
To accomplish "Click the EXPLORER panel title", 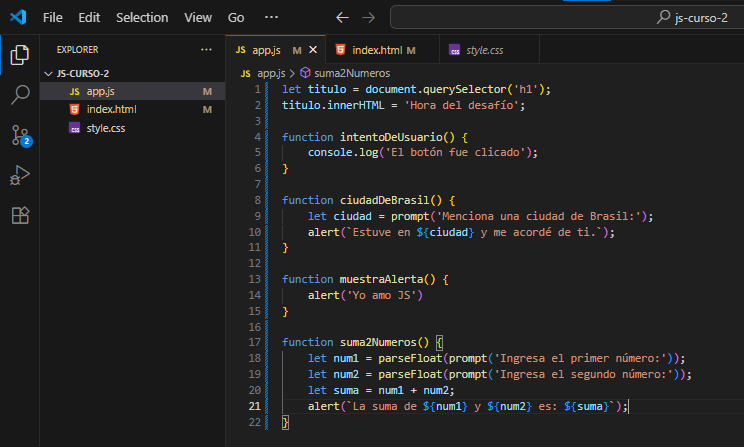I will click(77, 49).
